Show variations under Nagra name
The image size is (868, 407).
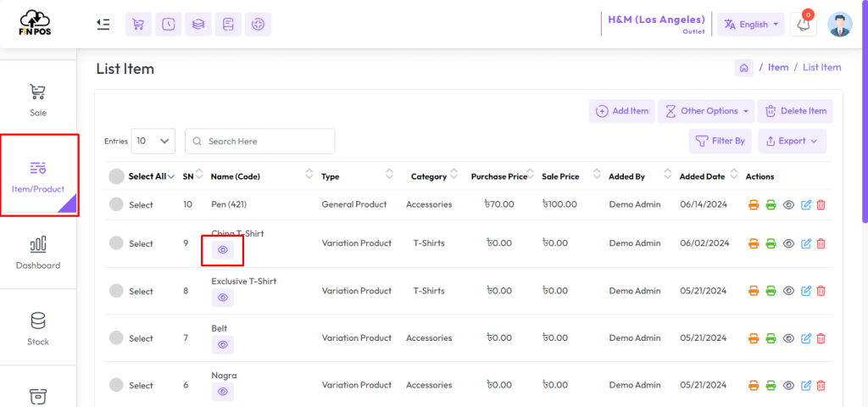pos(223,392)
